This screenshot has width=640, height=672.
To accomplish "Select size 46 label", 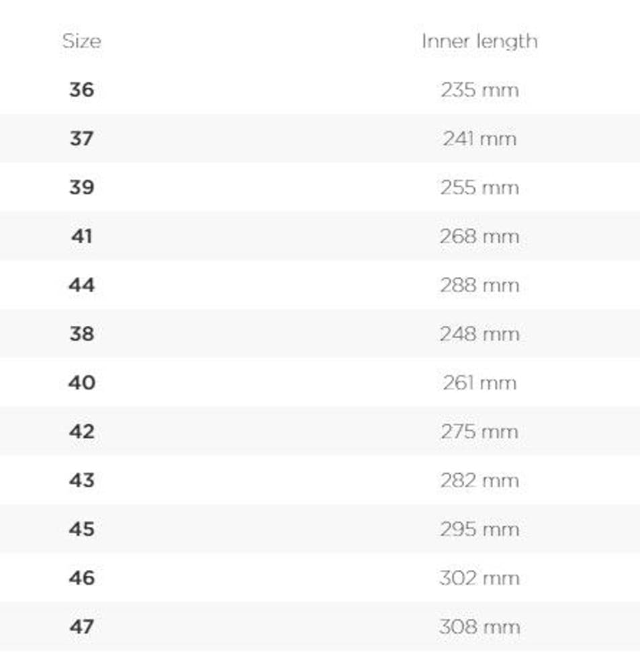I will [x=81, y=578].
